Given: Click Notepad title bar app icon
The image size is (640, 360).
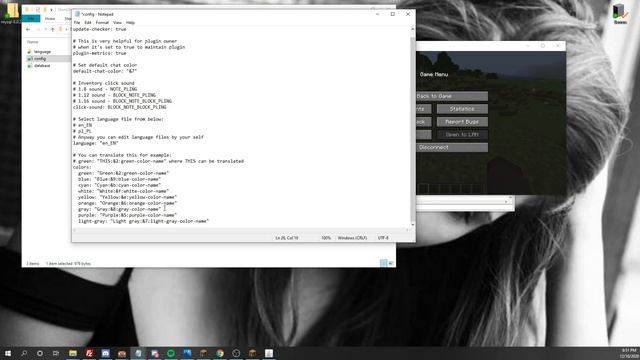Looking at the screenshot, I should (x=77, y=14).
